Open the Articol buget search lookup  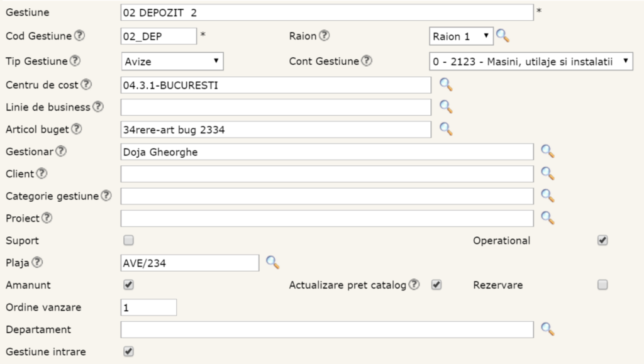point(446,129)
